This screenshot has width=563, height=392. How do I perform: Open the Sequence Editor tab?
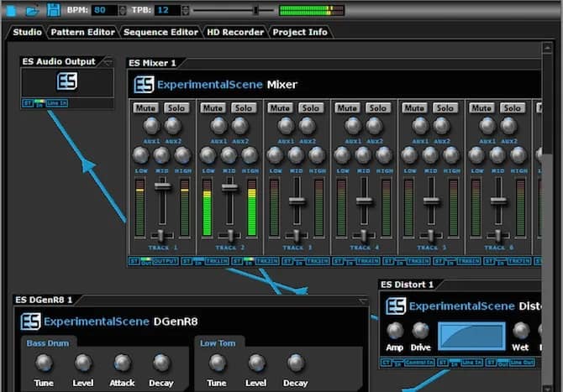point(160,32)
